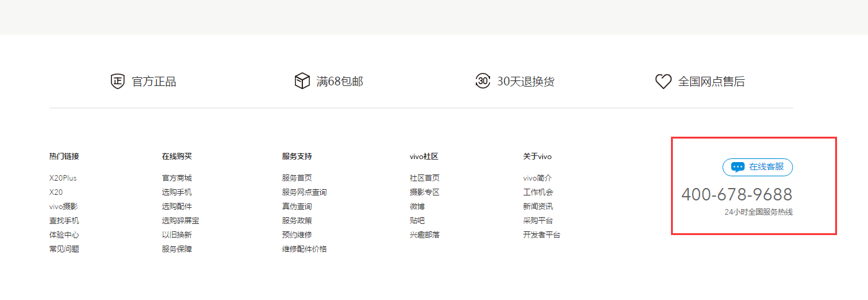Open vivo简介 link
Image resolution: width=868 pixels, height=300 pixels.
pyautogui.click(x=537, y=178)
